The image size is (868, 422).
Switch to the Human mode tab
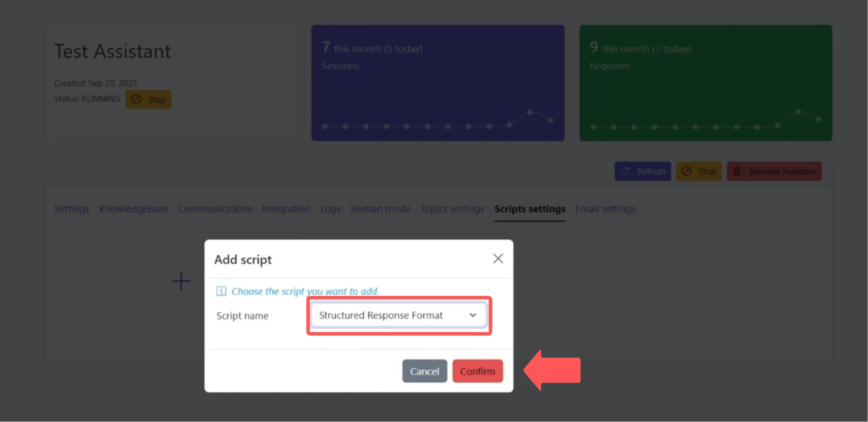point(380,209)
